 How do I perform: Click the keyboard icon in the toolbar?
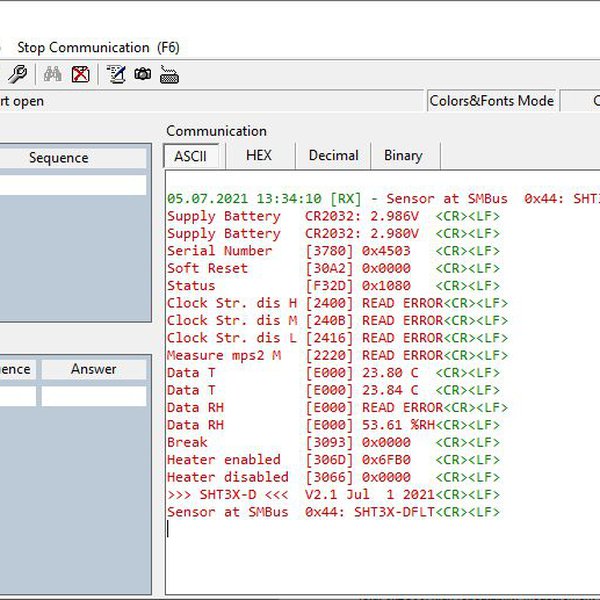(x=169, y=74)
